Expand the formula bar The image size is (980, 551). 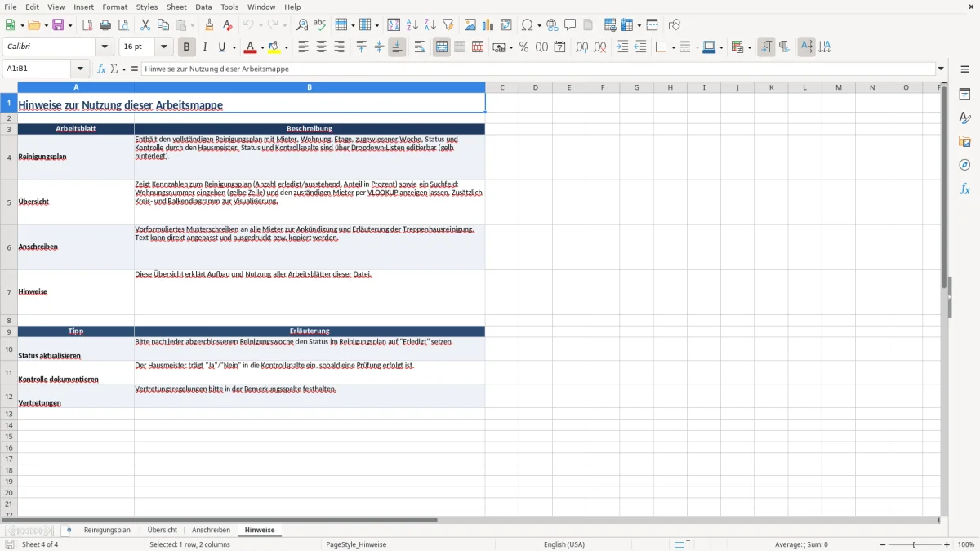pos(941,69)
